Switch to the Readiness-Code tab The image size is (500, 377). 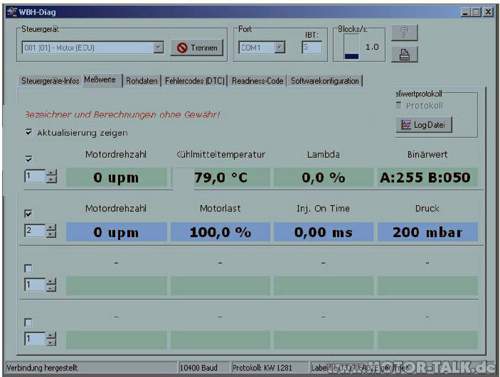(257, 81)
